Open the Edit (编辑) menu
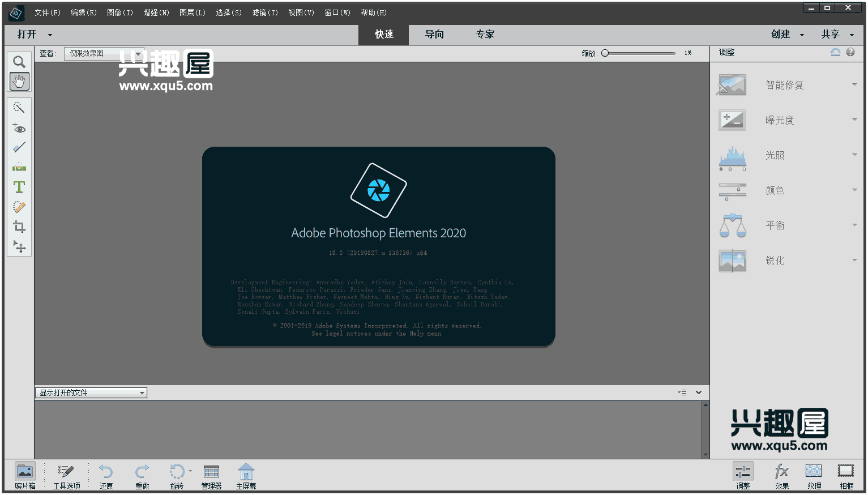 (x=84, y=12)
